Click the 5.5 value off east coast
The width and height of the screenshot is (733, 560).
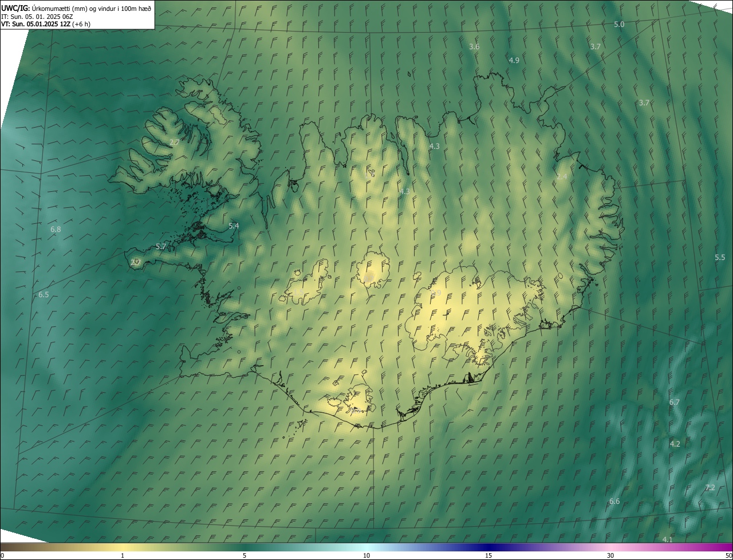(x=720, y=258)
